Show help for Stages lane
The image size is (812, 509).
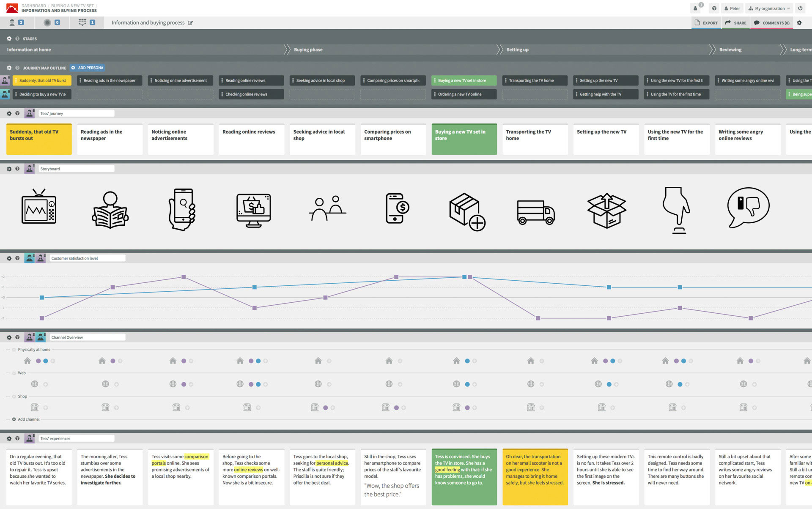click(17, 38)
